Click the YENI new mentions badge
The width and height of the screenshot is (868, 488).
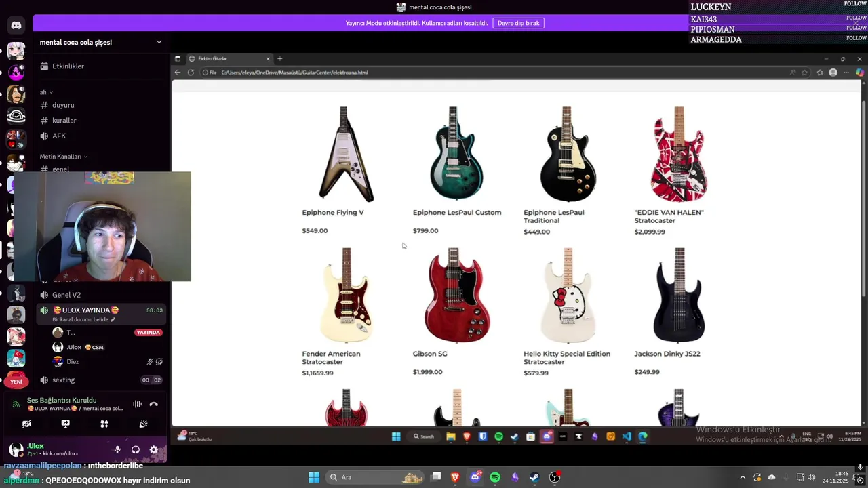point(16,382)
